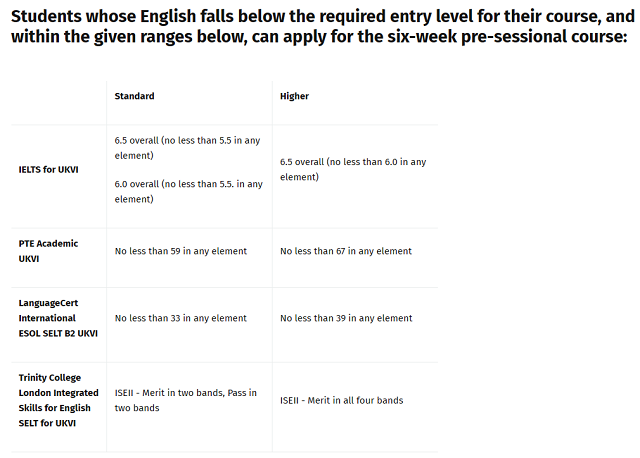Click the Trinity College London Integrated Skills label
Viewport: 640px width, 458px height.
58,400
